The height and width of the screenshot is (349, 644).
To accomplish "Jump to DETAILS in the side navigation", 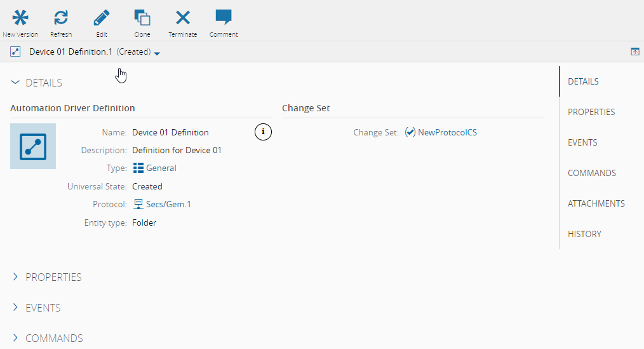I will 583,81.
